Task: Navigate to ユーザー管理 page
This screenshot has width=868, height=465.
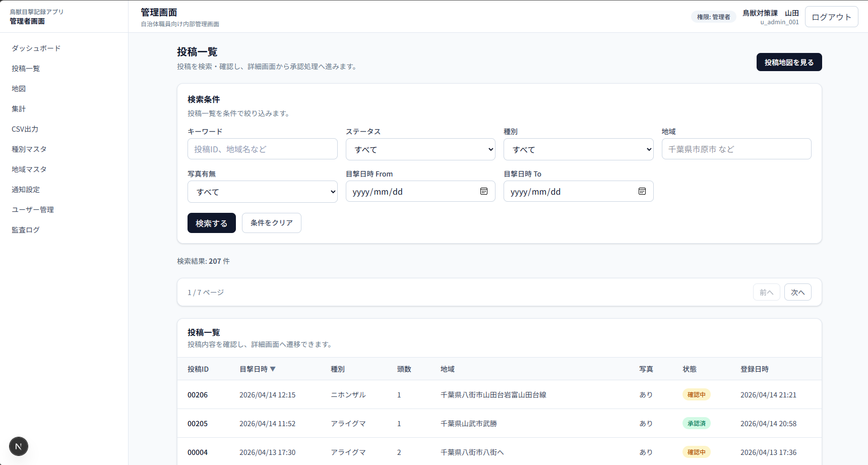Action: coord(33,210)
